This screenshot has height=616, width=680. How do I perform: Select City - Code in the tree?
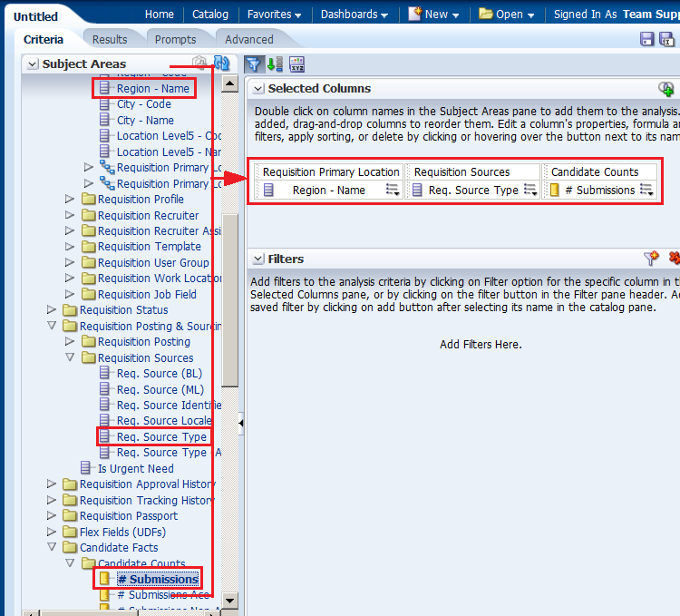point(144,104)
